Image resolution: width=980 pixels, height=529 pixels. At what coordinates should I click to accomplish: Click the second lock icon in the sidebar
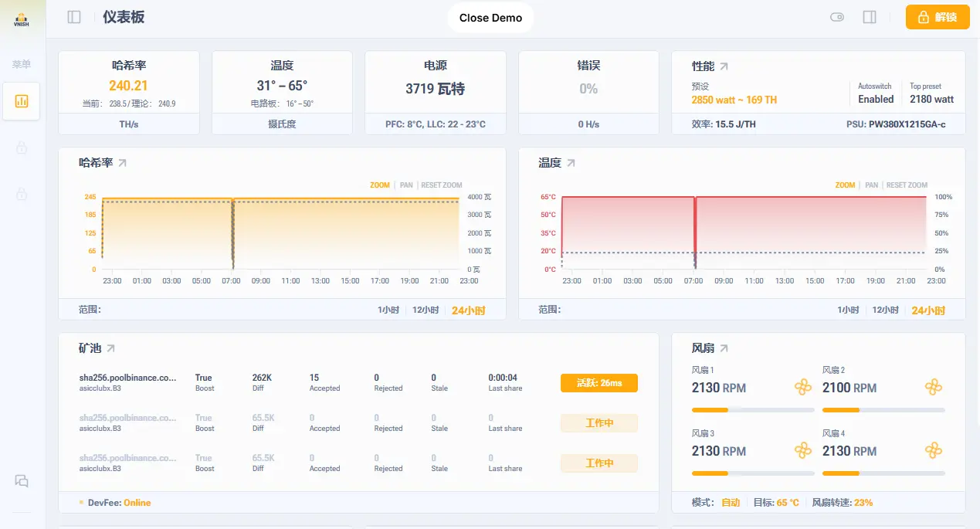pos(21,193)
